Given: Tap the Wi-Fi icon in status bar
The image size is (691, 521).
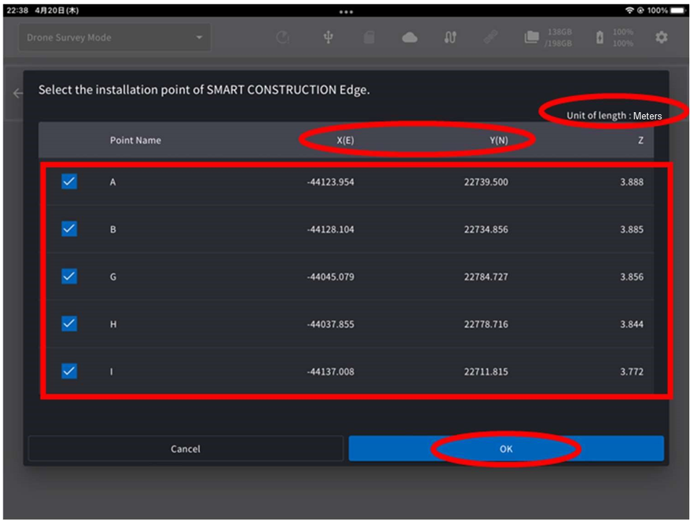Looking at the screenshot, I should coord(629,10).
